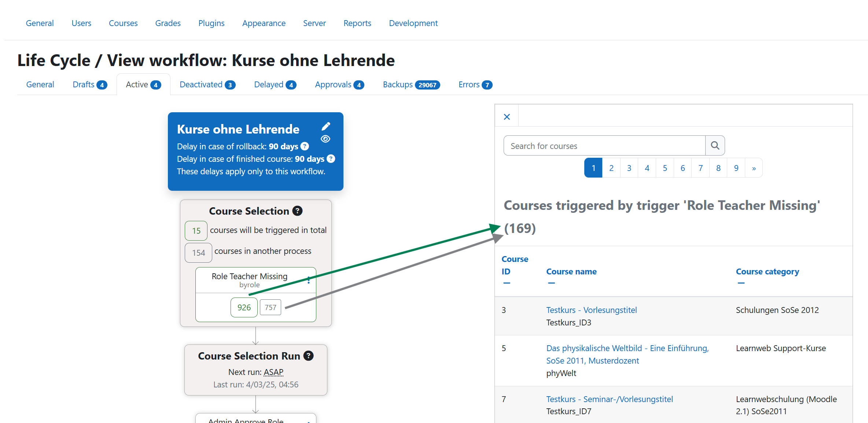
Task: Toggle the eye visibility icon on workflow card
Action: (x=325, y=139)
